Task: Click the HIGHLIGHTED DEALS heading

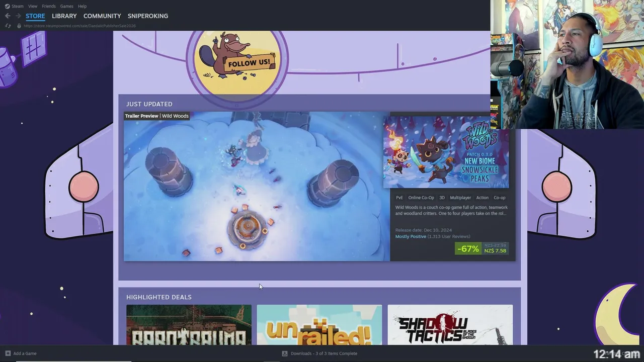Action: point(159,297)
